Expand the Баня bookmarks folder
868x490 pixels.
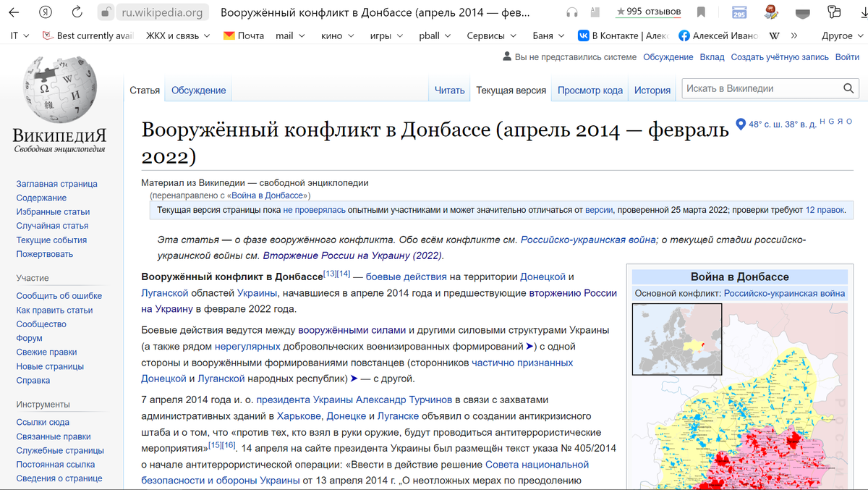pos(548,35)
